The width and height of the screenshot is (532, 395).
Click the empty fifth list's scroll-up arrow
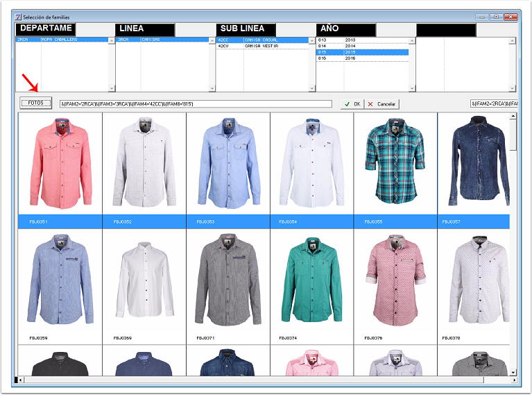[x=513, y=40]
